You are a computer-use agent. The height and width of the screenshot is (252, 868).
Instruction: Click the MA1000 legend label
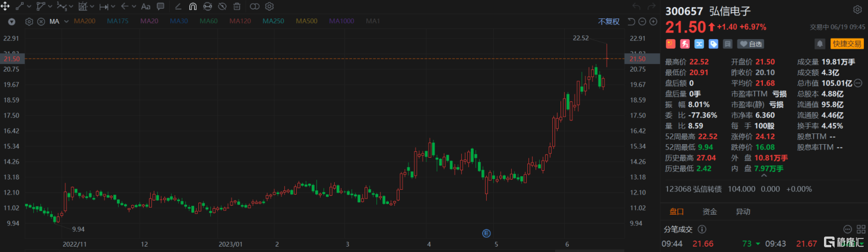click(x=342, y=21)
